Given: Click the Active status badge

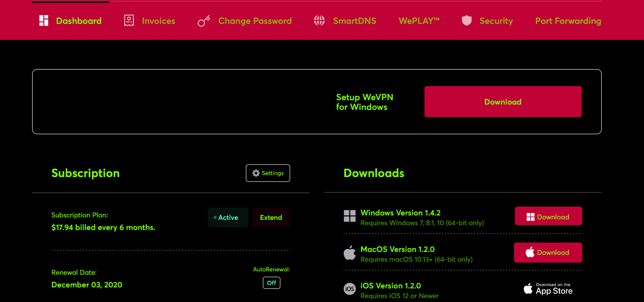Looking at the screenshot, I should pos(228,217).
